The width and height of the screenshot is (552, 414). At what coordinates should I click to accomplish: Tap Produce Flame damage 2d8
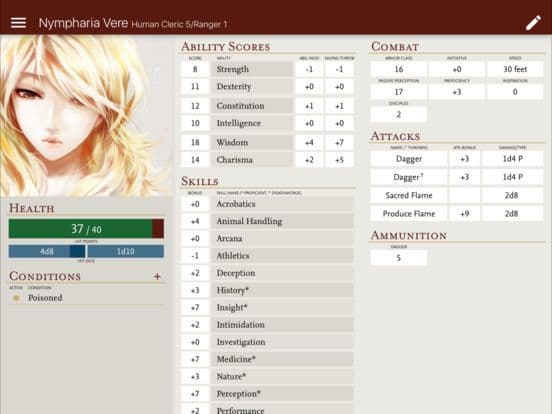pos(513,214)
